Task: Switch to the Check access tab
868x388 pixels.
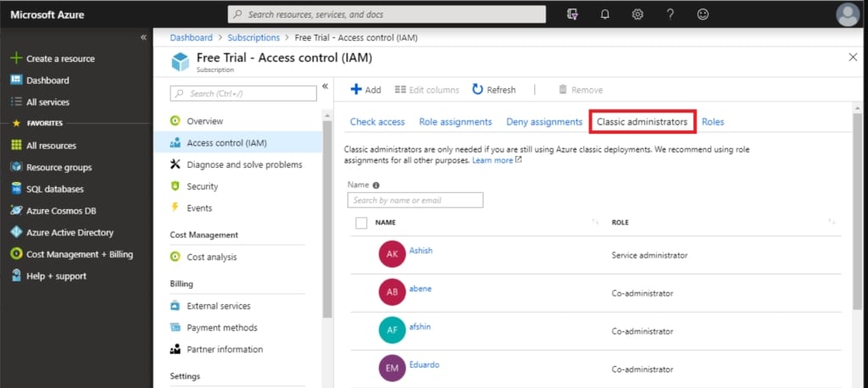Action: [377, 122]
